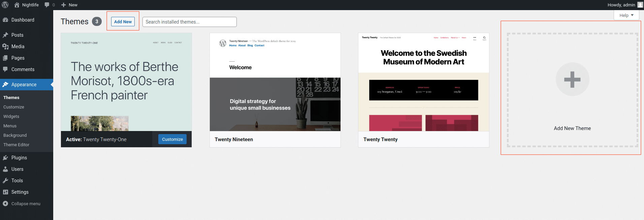This screenshot has width=644, height=220.
Task: Click the Plugins plug icon
Action: click(x=5, y=158)
